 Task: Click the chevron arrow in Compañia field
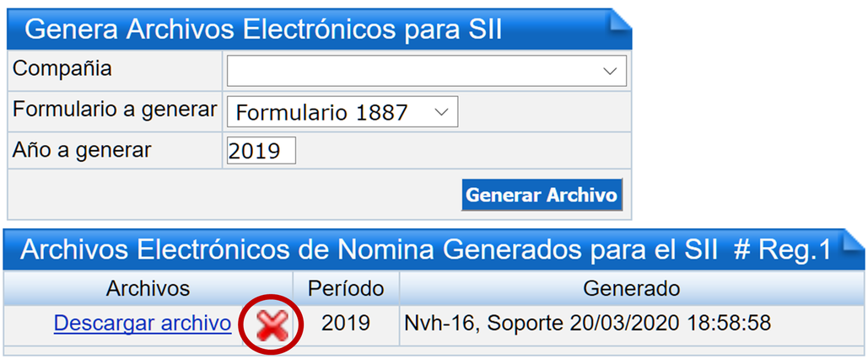(610, 72)
